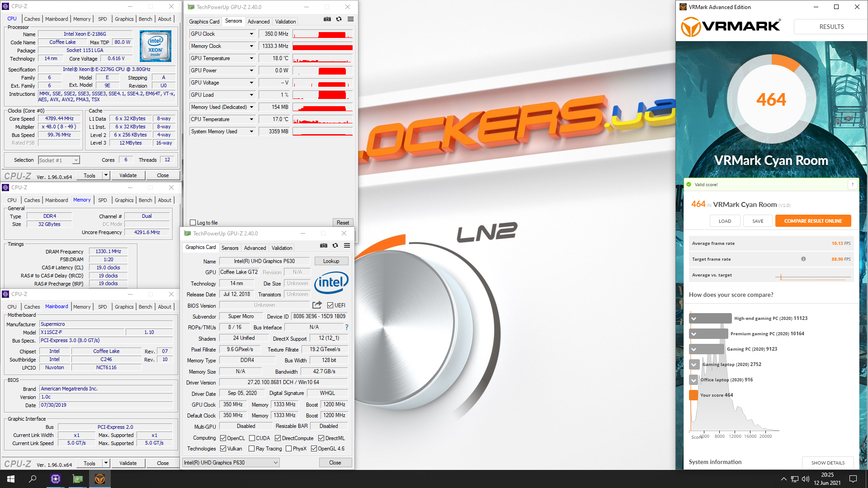
Task: Enable the Log to file checkbox
Action: tap(193, 223)
